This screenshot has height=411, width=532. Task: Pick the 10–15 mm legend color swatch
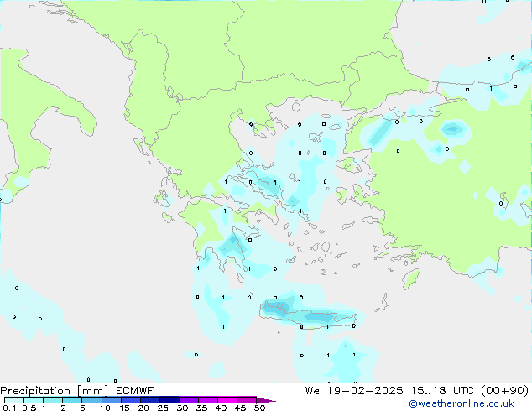pyautogui.click(x=112, y=400)
